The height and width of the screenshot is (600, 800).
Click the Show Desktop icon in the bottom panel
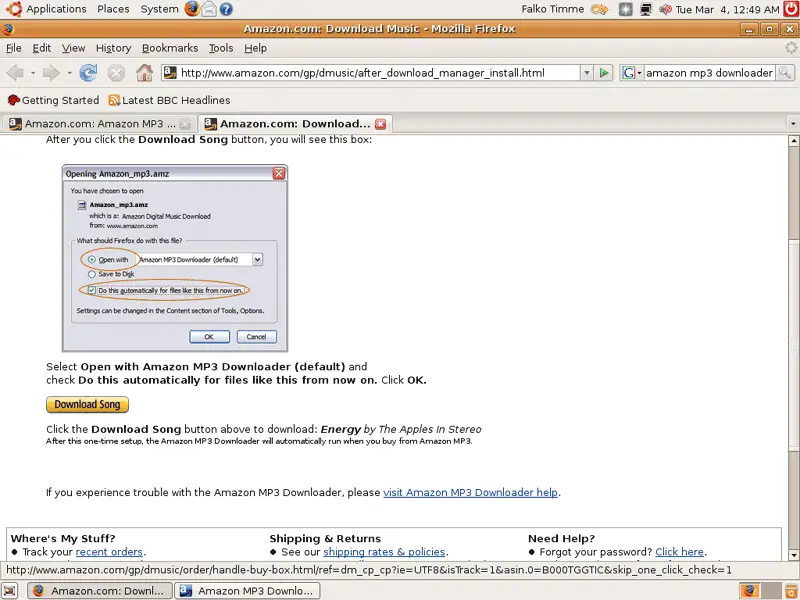[x=10, y=591]
